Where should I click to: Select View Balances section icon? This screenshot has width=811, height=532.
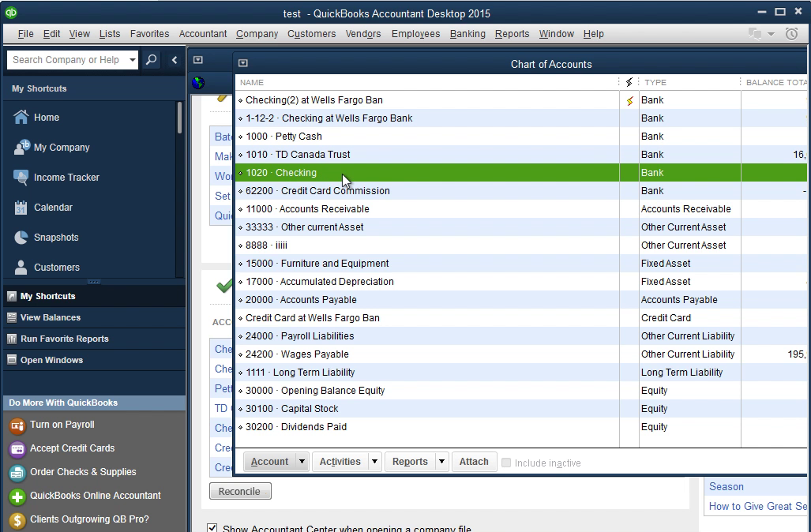tap(12, 317)
